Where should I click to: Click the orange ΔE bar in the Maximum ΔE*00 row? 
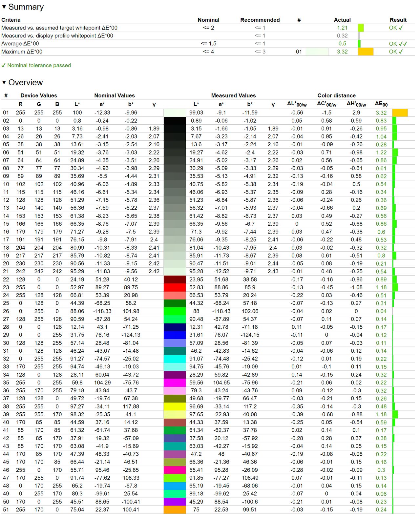click(366, 52)
